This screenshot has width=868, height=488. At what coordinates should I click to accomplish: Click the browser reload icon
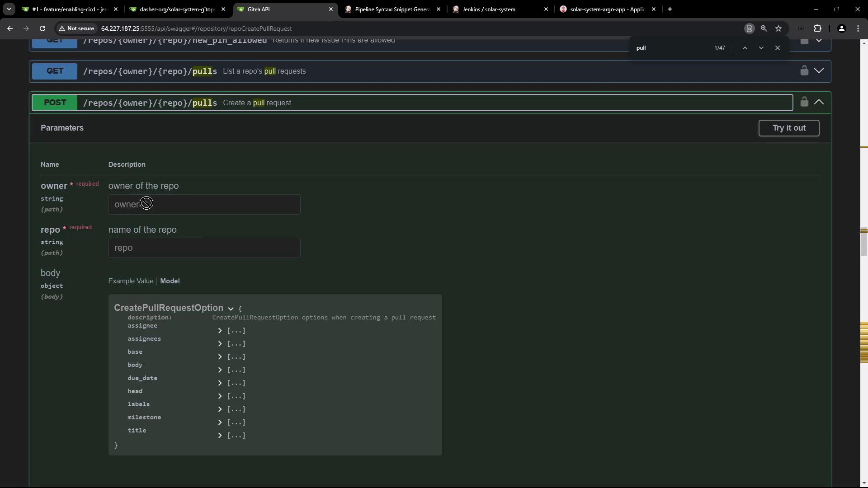tap(42, 28)
